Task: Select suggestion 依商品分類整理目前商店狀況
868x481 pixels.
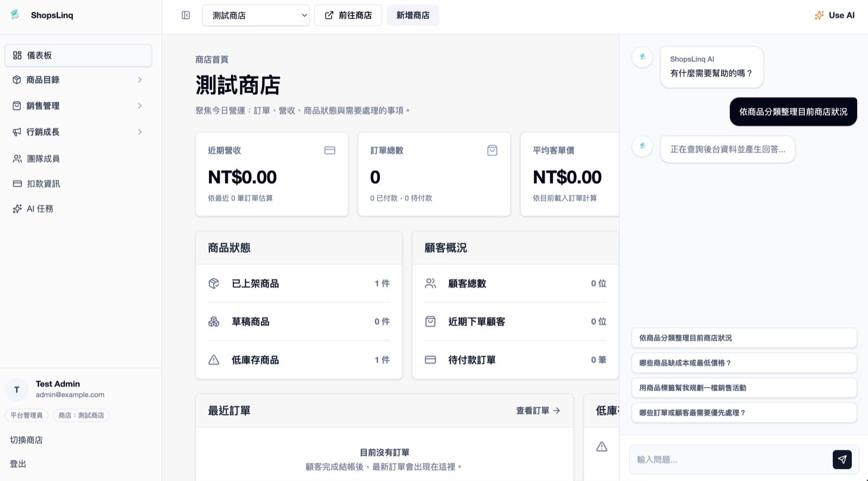Action: click(x=744, y=338)
